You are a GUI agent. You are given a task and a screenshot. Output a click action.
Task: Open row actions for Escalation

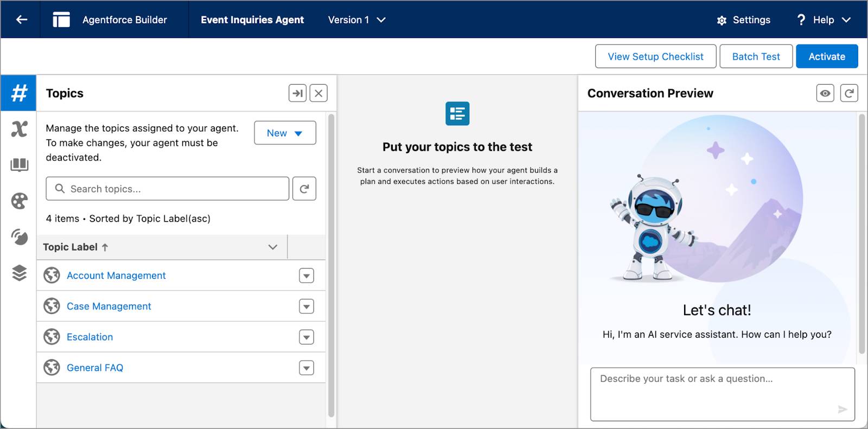coord(307,337)
